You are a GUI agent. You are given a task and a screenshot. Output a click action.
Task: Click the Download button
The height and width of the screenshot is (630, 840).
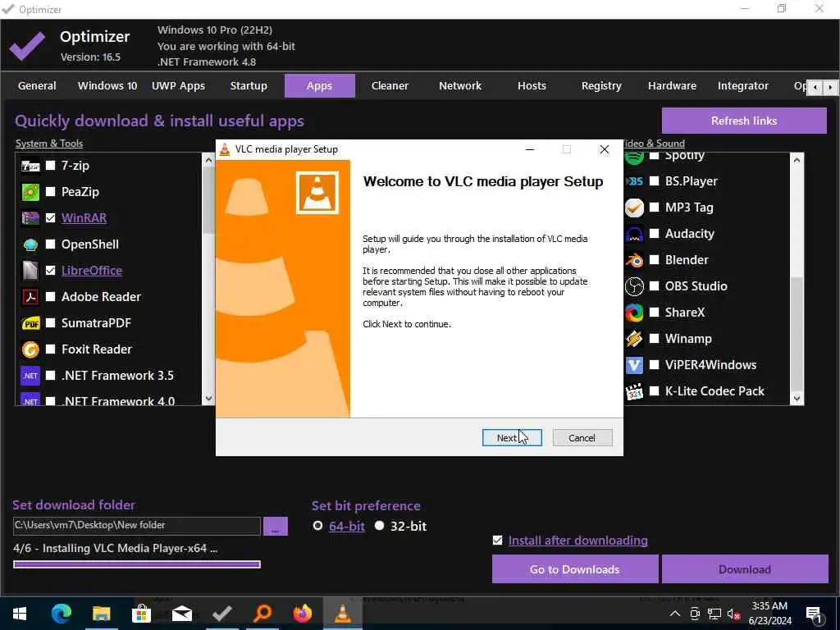pos(745,569)
